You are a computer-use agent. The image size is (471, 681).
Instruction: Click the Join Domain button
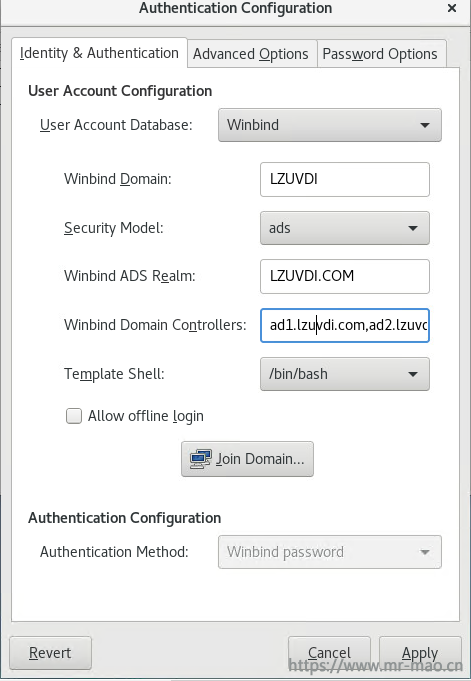pos(247,459)
